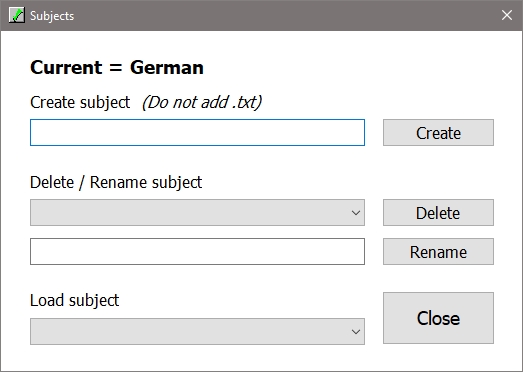The width and height of the screenshot is (523, 372).
Task: Click the large Close button
Action: tap(438, 318)
